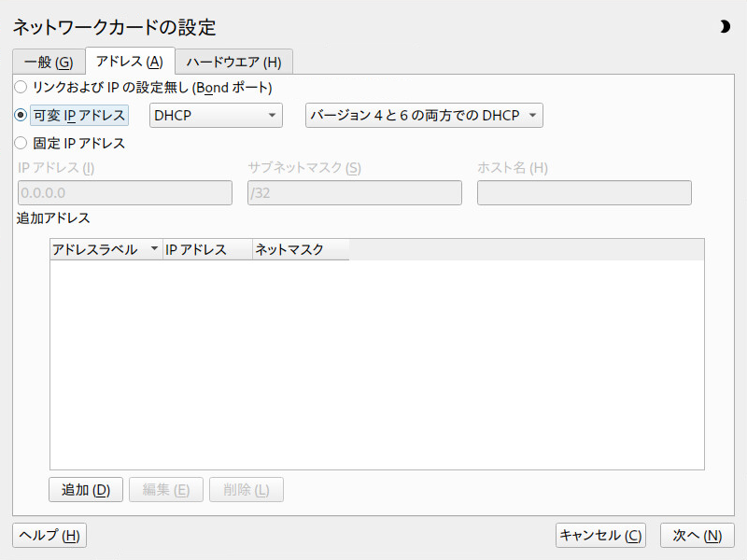Open バージョン 4 と 6 の両方での DHCP dropdown
The image size is (747, 560).
[x=424, y=115]
